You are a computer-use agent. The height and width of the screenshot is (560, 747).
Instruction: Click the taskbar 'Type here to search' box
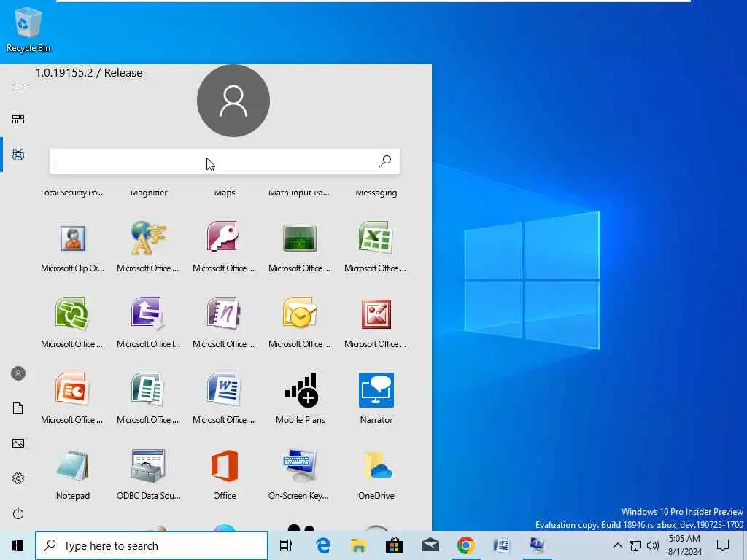(x=152, y=545)
